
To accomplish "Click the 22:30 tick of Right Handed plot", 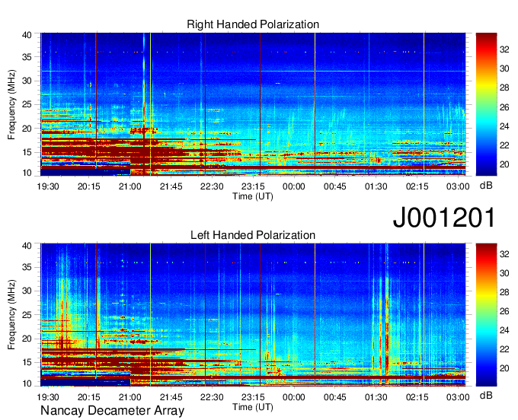I will click(212, 186).
